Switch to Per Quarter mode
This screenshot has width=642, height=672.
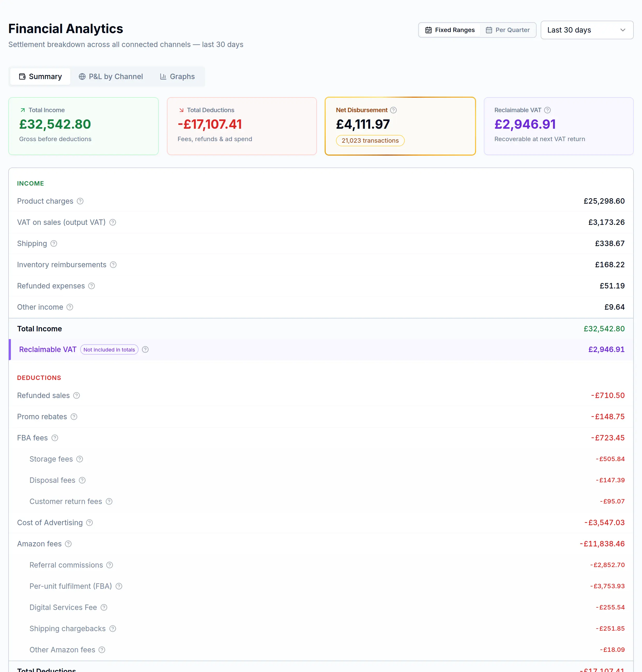coord(508,30)
